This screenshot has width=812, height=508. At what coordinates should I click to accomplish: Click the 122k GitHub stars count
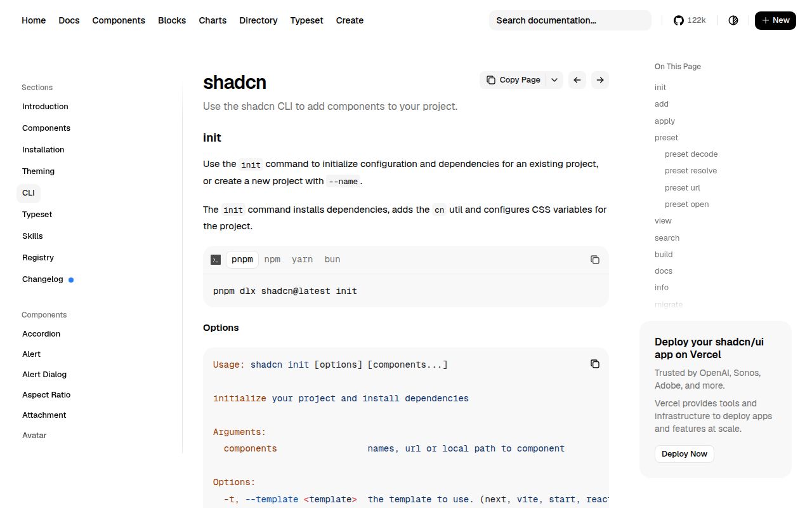click(697, 20)
